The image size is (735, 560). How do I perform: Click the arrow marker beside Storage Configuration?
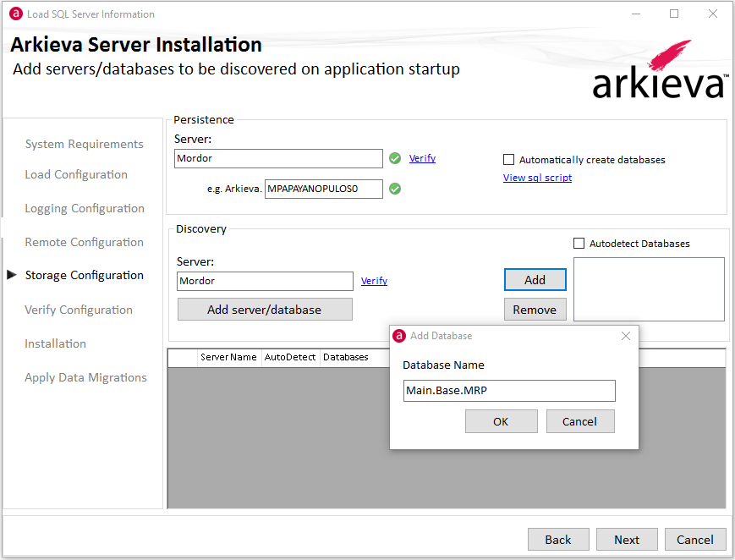(12, 275)
